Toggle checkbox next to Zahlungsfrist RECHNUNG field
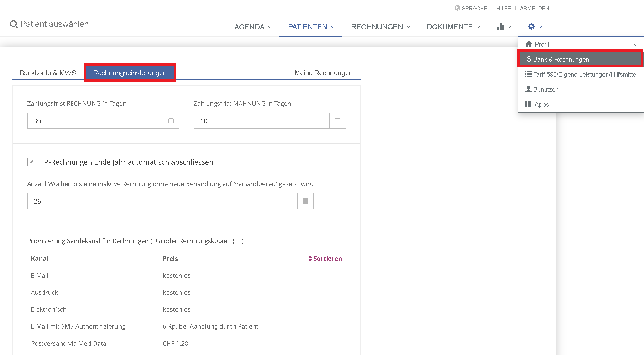The image size is (644, 355). coord(171,121)
